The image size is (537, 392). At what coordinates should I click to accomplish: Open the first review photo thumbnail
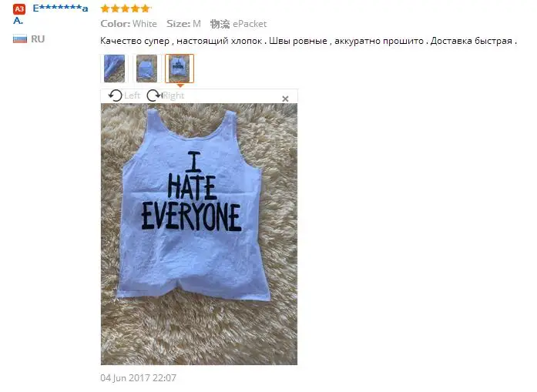(114, 69)
